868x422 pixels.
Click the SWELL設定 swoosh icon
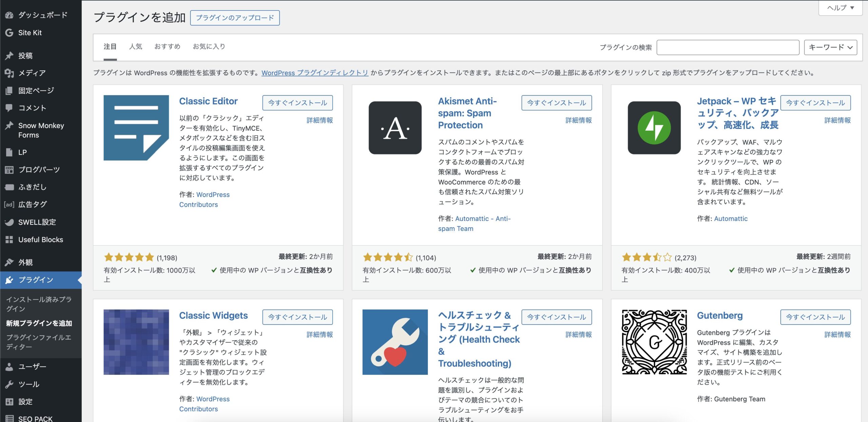[x=9, y=222]
